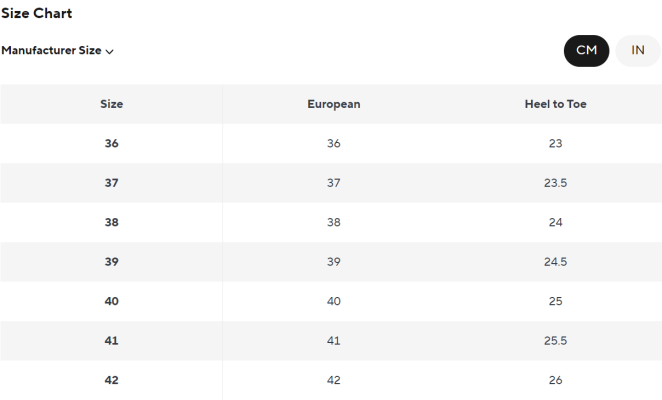
Task: Click the 23.5 heel to toe value
Action: click(x=556, y=183)
